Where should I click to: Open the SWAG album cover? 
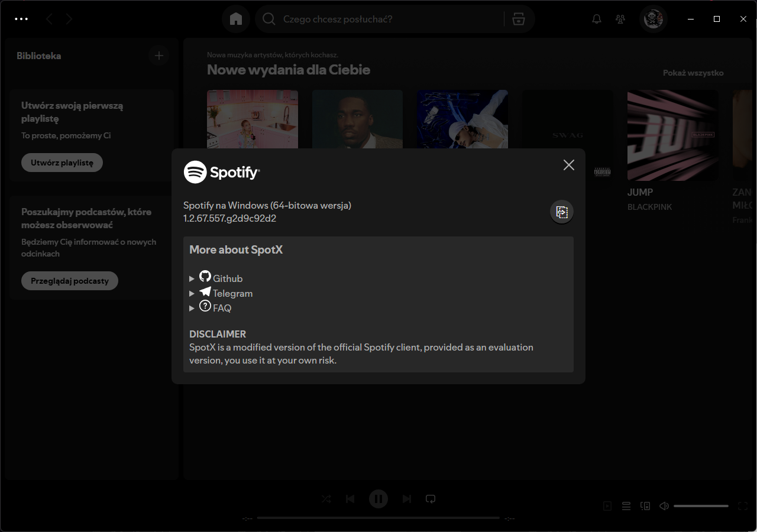click(568, 119)
